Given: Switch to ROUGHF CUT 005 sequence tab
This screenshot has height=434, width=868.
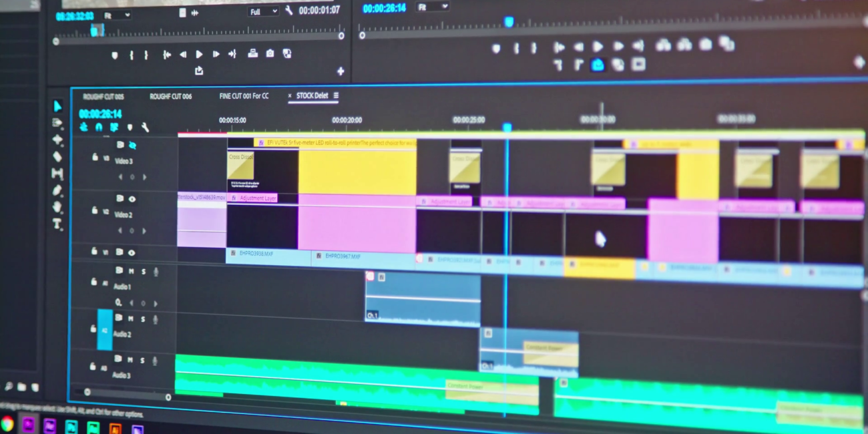Looking at the screenshot, I should pyautogui.click(x=103, y=97).
